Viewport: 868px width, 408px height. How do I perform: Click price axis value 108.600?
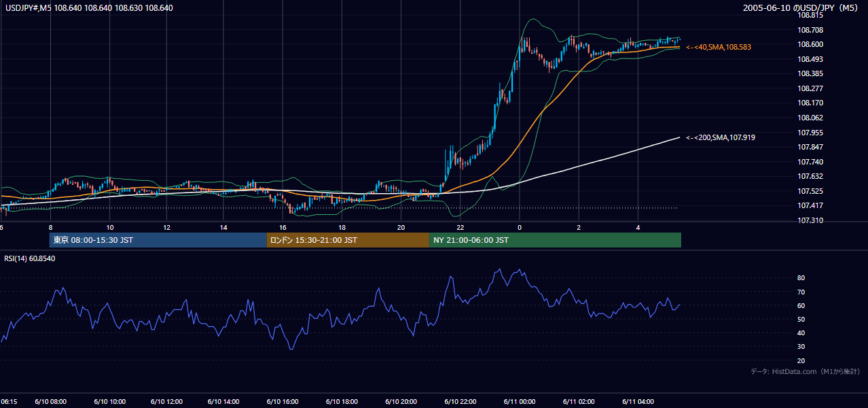(x=810, y=44)
